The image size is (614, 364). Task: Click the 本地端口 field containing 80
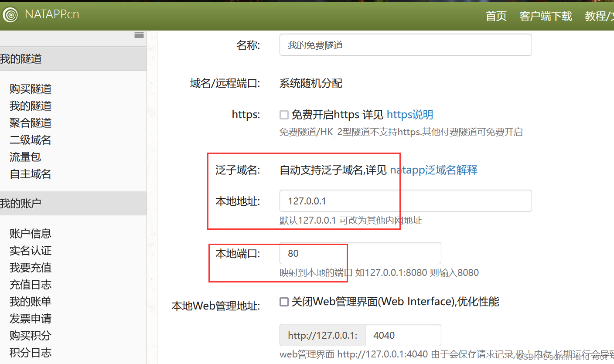313,253
